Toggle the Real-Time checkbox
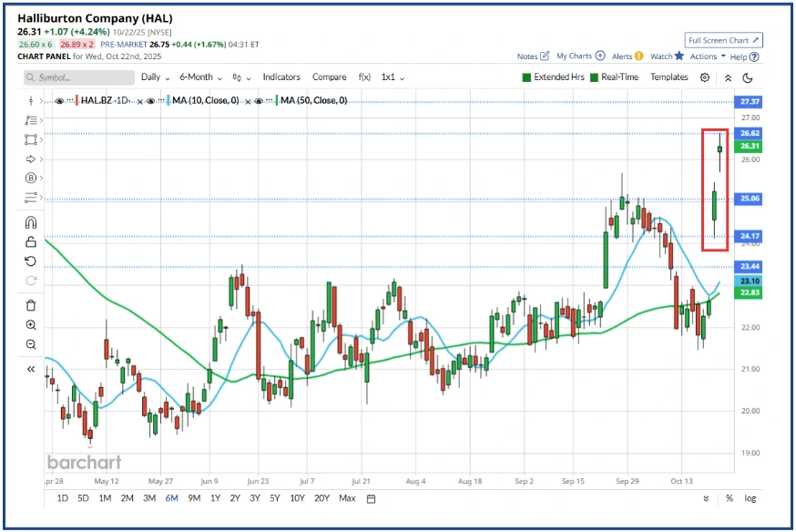Image resolution: width=796 pixels, height=532 pixels. coord(596,77)
